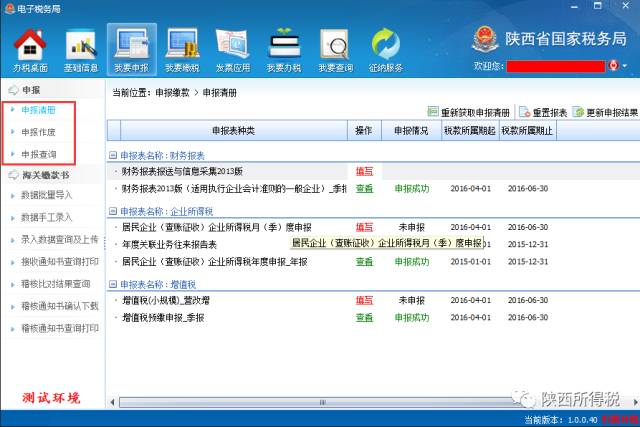The height and width of the screenshot is (427, 640).
Task: Select the 我要申报 toolbar icon
Action: (x=131, y=50)
